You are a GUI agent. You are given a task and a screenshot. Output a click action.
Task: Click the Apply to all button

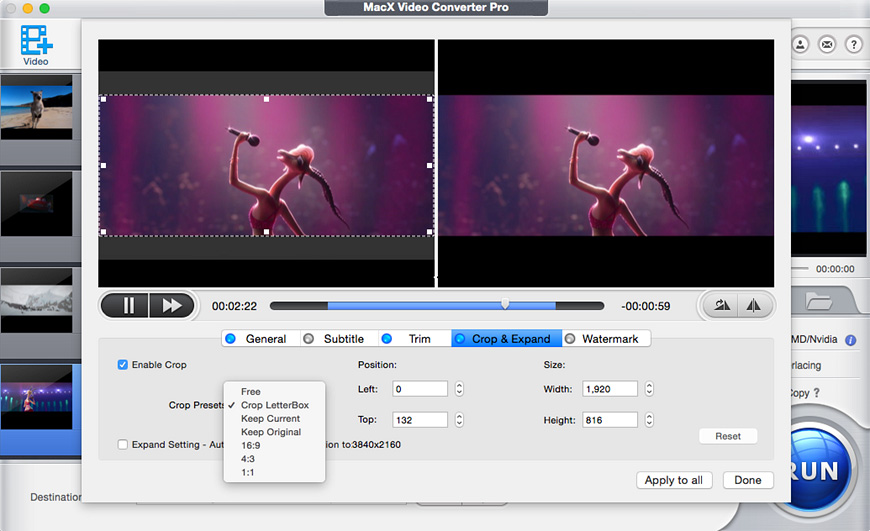point(674,480)
